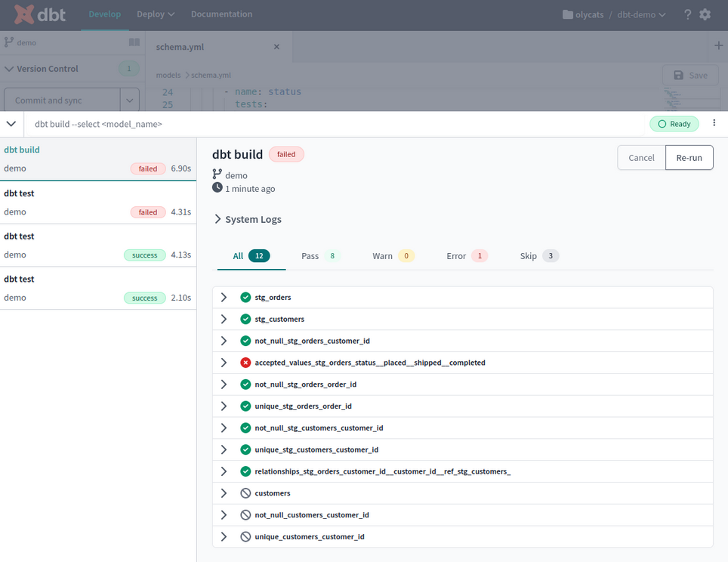Open the help question mark icon
The image size is (728, 562).
pos(688,14)
